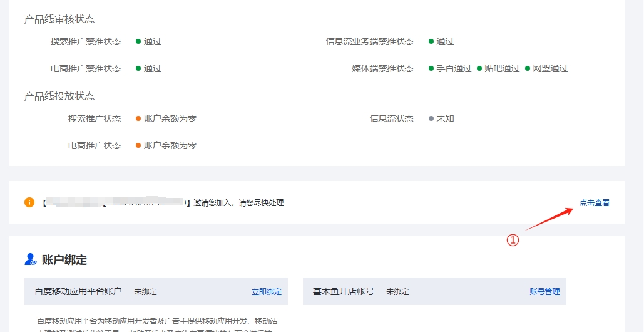Screen dimensions: 644x332
Task: Click the gray status dot beside 未知
Action: pos(431,118)
